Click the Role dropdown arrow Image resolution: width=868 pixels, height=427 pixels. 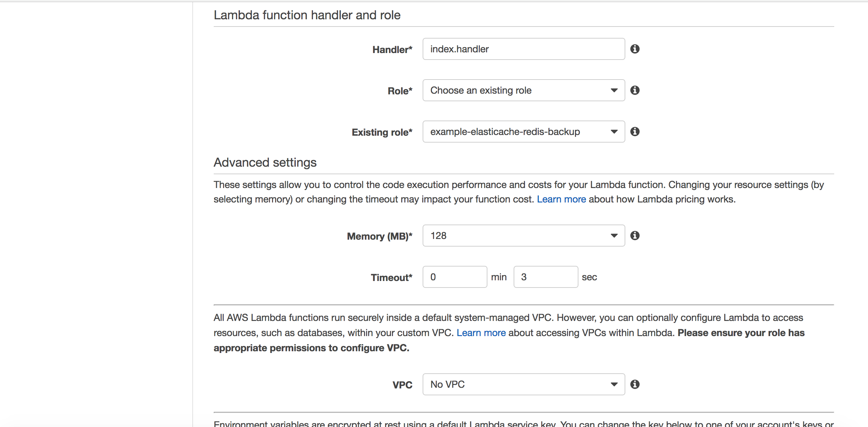coord(613,90)
